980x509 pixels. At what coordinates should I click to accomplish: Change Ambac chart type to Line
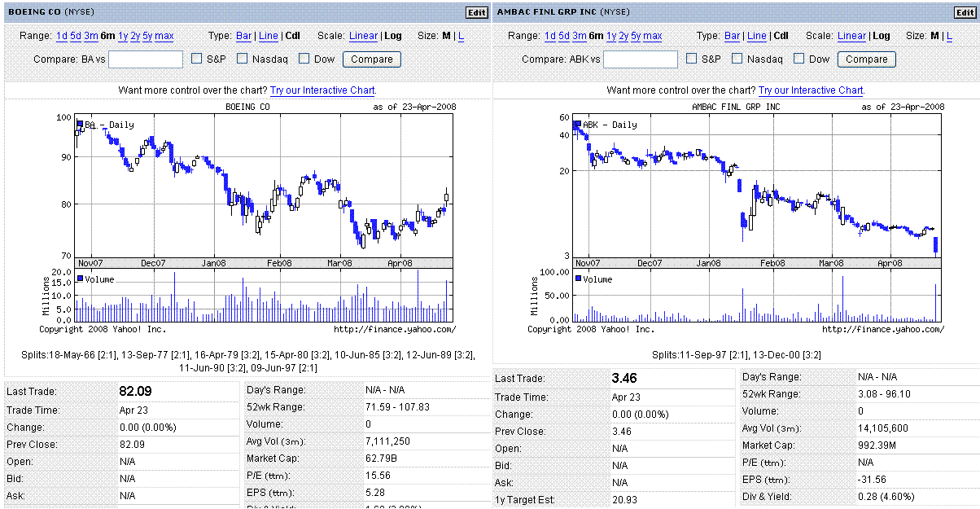coord(756,36)
